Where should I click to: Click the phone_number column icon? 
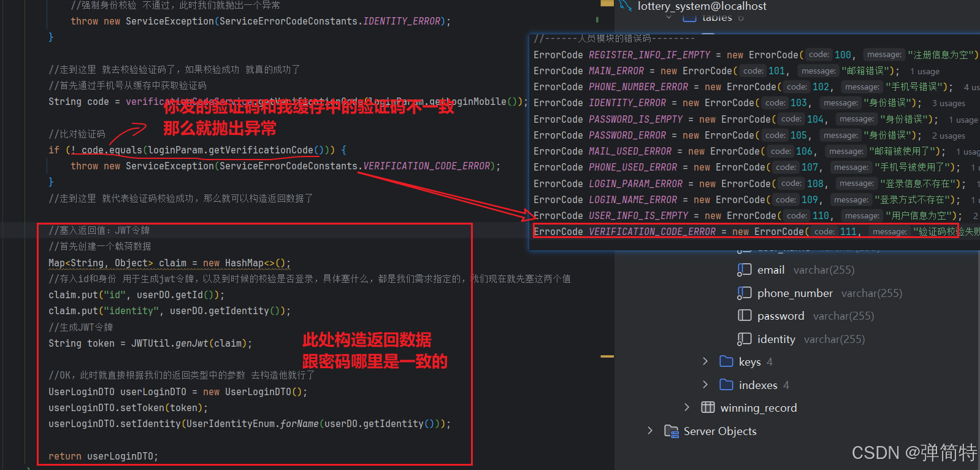pyautogui.click(x=744, y=293)
